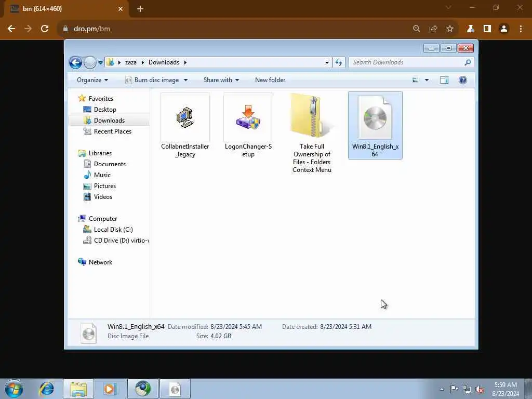532x399 pixels.
Task: Go back in the browser
Action: point(11,29)
